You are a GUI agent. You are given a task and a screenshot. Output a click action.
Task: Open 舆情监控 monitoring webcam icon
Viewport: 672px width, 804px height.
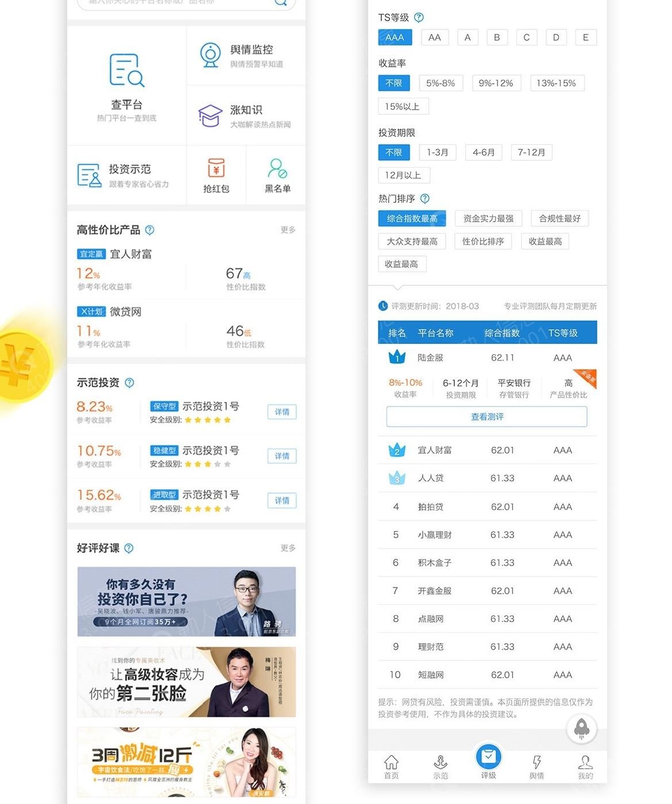(x=210, y=55)
